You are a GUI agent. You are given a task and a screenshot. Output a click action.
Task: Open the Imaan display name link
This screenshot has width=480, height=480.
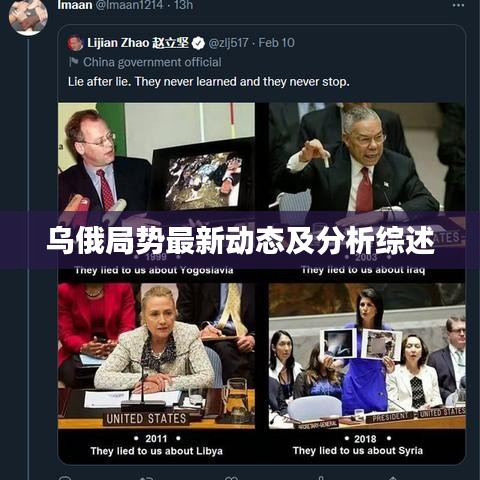click(x=75, y=5)
